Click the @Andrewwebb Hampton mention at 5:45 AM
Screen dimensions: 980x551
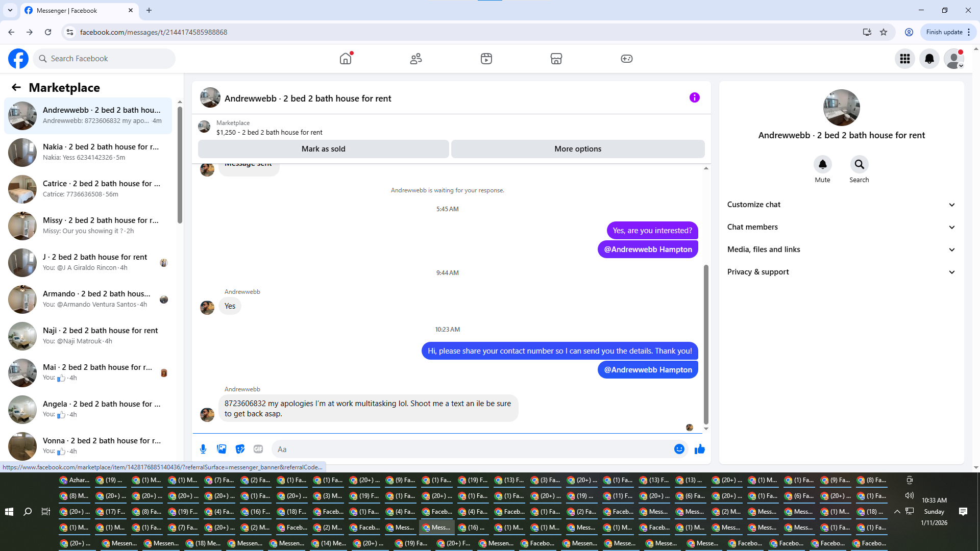coord(648,249)
